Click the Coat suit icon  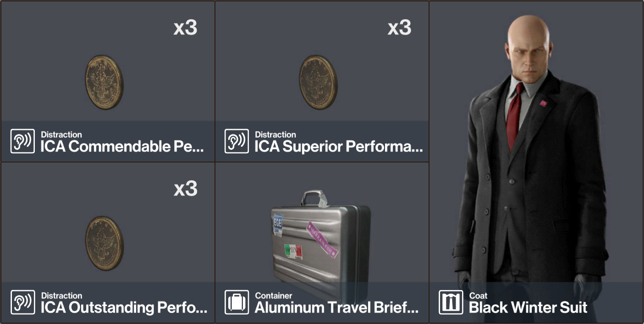pos(451,302)
